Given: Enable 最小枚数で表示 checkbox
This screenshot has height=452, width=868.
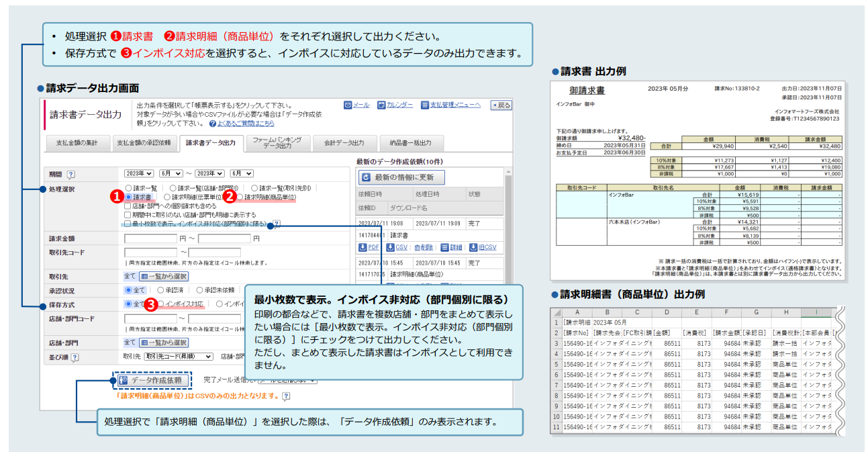Looking at the screenshot, I should (x=128, y=224).
